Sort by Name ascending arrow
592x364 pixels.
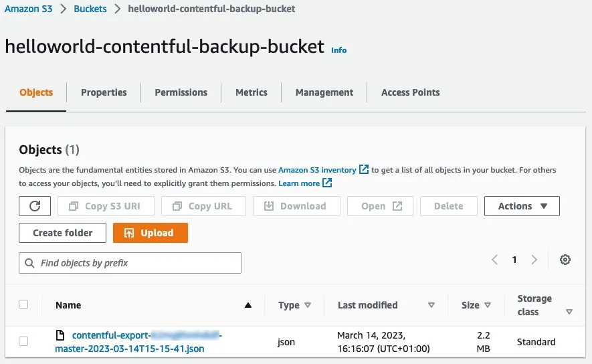(x=248, y=305)
